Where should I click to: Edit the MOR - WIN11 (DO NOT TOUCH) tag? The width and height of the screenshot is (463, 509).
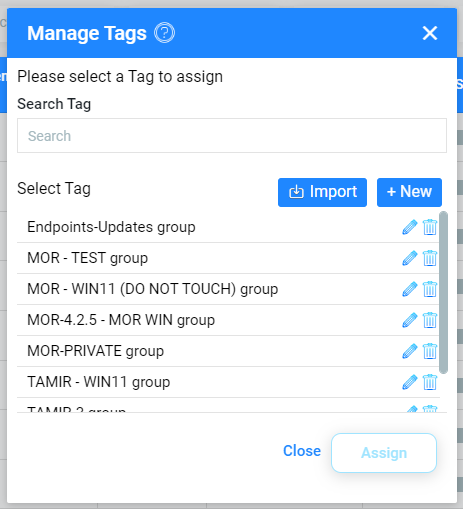coord(410,289)
